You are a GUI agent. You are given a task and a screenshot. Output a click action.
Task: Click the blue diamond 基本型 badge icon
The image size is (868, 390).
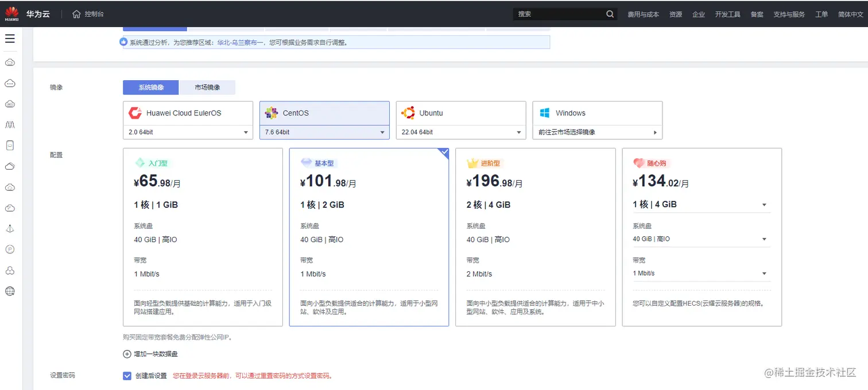307,163
